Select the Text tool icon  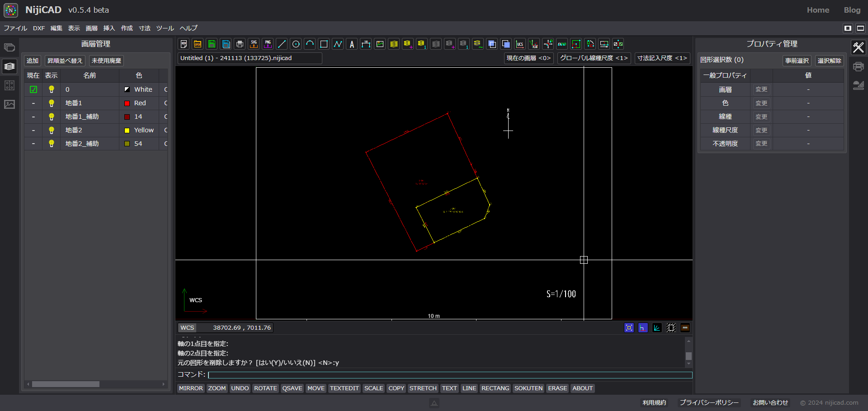coord(352,44)
